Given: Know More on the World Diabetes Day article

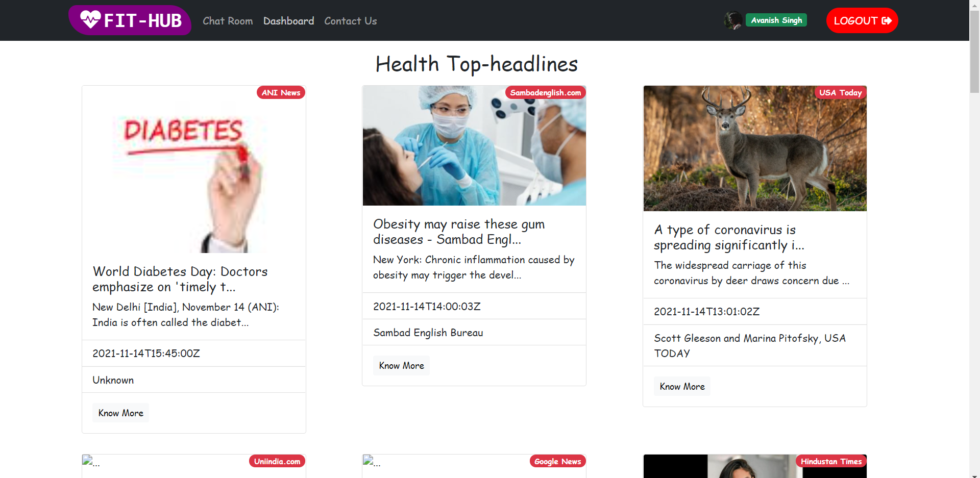Looking at the screenshot, I should coord(120,413).
